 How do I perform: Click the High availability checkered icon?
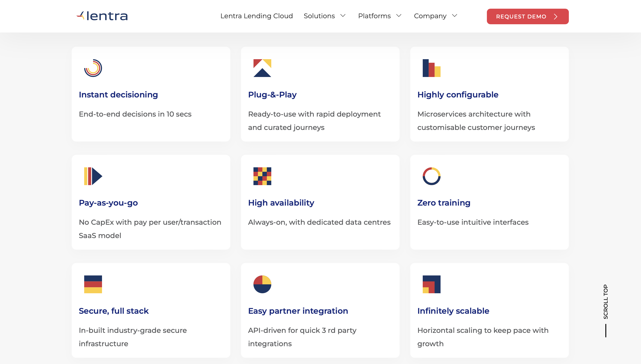[262, 176]
